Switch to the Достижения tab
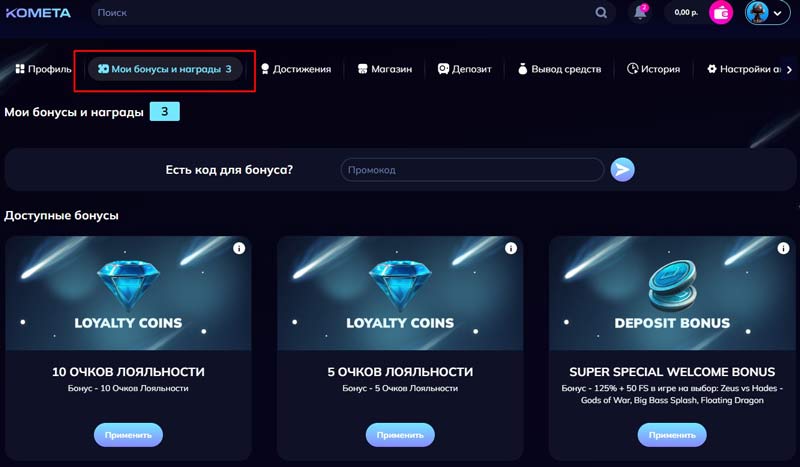 coord(295,69)
